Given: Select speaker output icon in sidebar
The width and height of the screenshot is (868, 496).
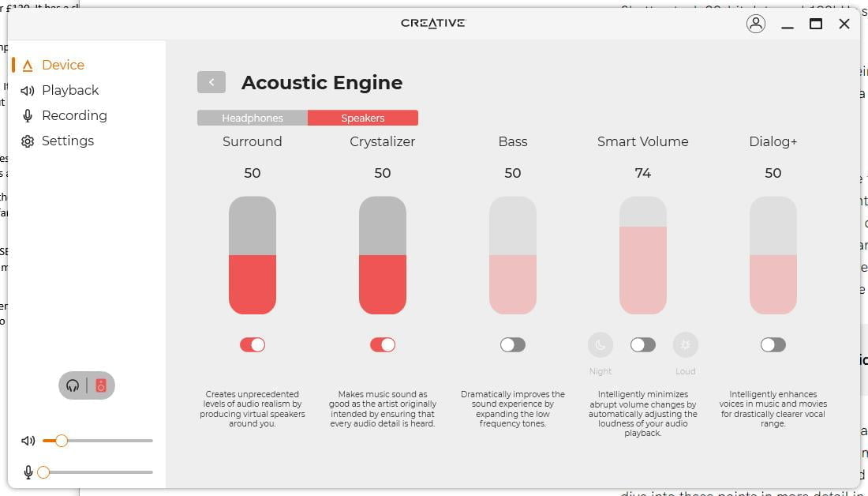Looking at the screenshot, I should pyautogui.click(x=101, y=385).
